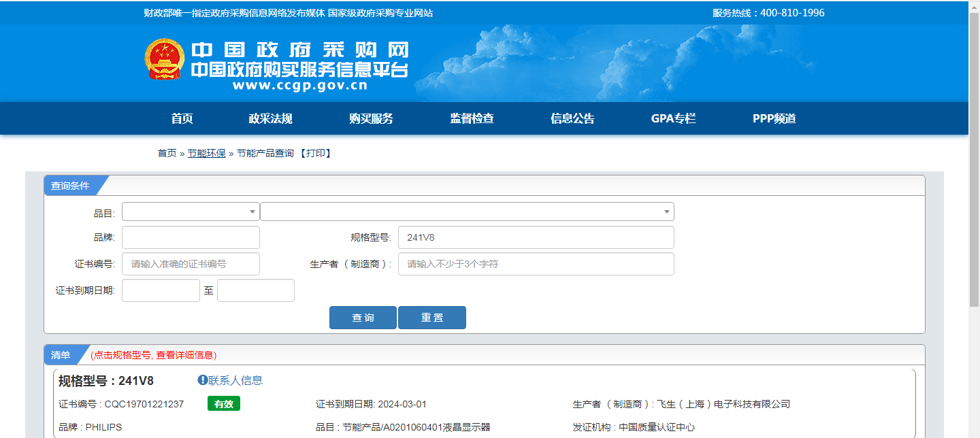The image size is (980, 438).
Task: Follow the 首页 breadcrumb link
Action: pyautogui.click(x=167, y=153)
